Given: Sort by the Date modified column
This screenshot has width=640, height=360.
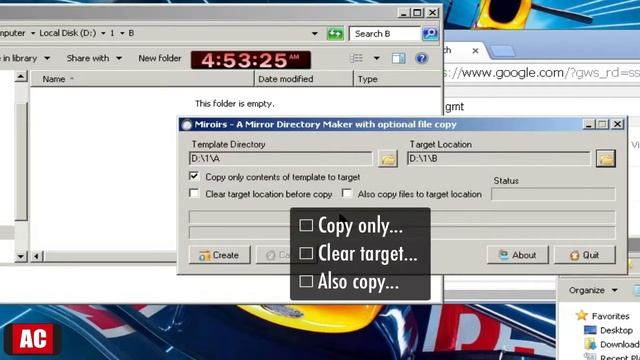Looking at the screenshot, I should (304, 79).
